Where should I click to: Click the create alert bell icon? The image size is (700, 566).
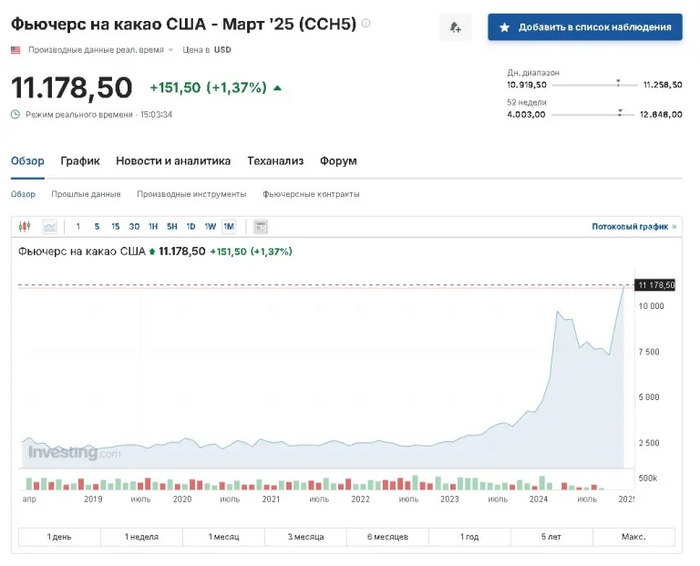(455, 27)
